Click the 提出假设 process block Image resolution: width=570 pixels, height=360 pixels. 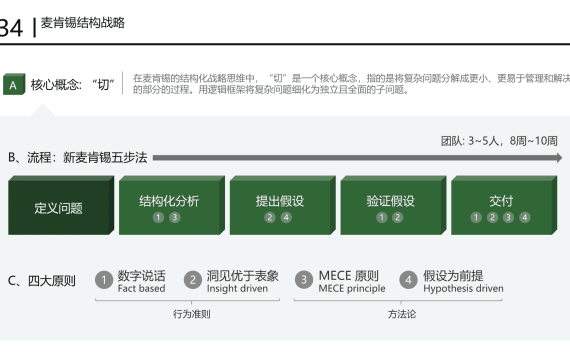tap(282, 205)
